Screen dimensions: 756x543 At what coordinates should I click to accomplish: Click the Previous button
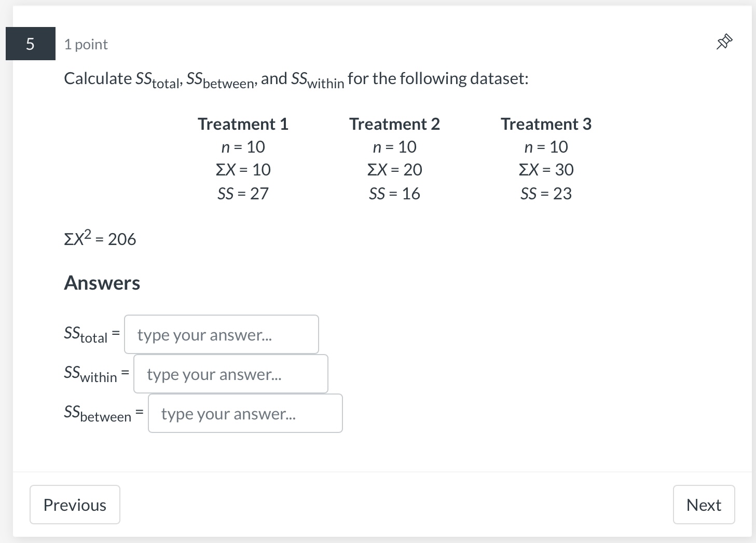[x=75, y=504]
